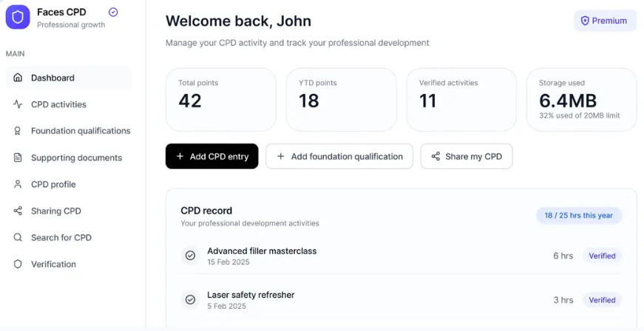Screen dimensions: 644x331
Task: Click Manage your CPD activity description text
Action: tap(297, 43)
